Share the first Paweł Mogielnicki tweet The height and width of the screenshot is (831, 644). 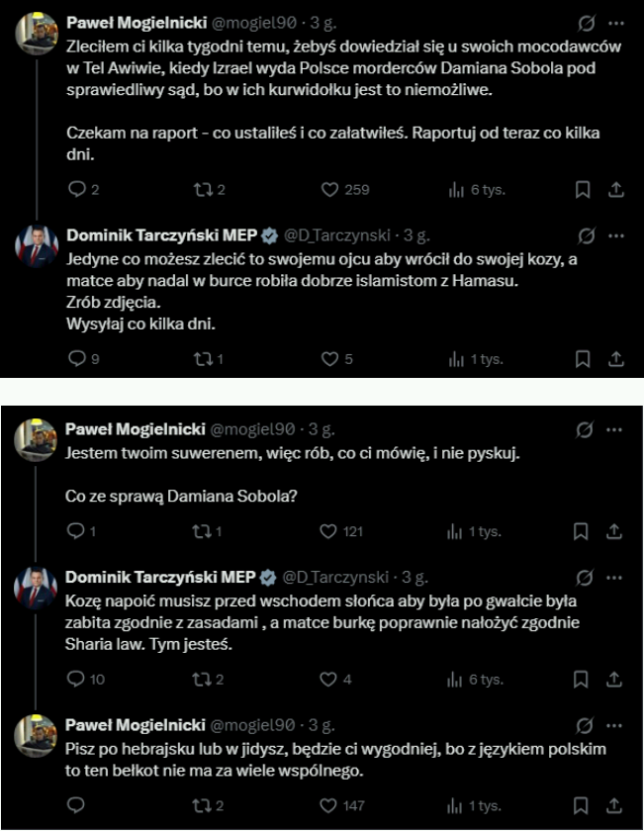click(x=615, y=189)
